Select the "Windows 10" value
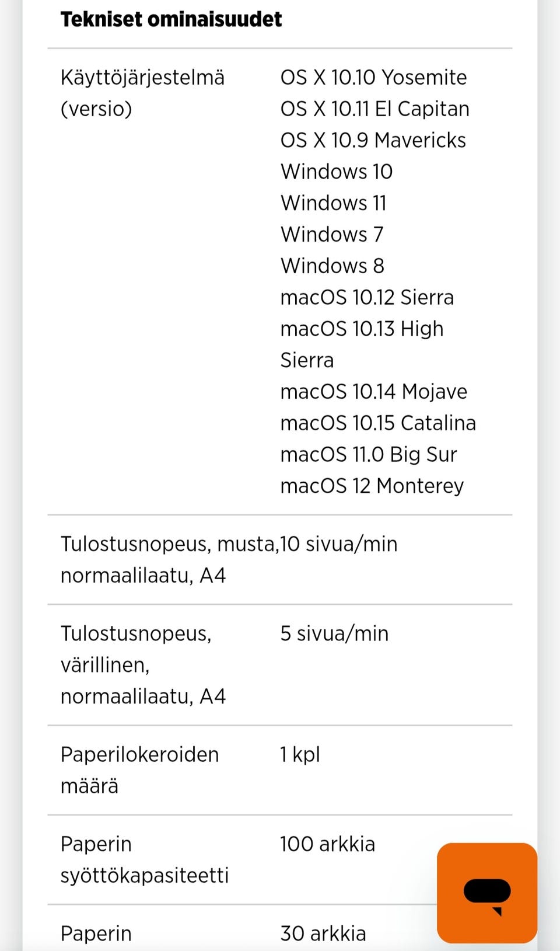This screenshot has width=560, height=951. pos(337,172)
